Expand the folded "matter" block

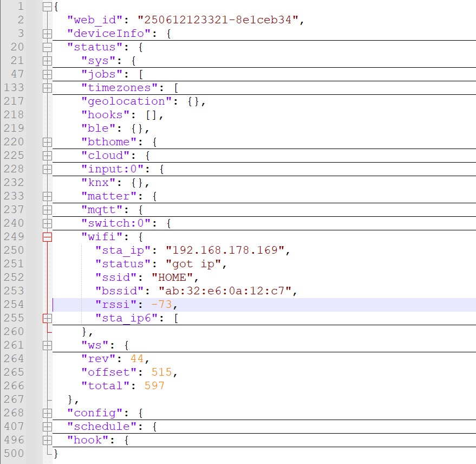[x=47, y=196]
